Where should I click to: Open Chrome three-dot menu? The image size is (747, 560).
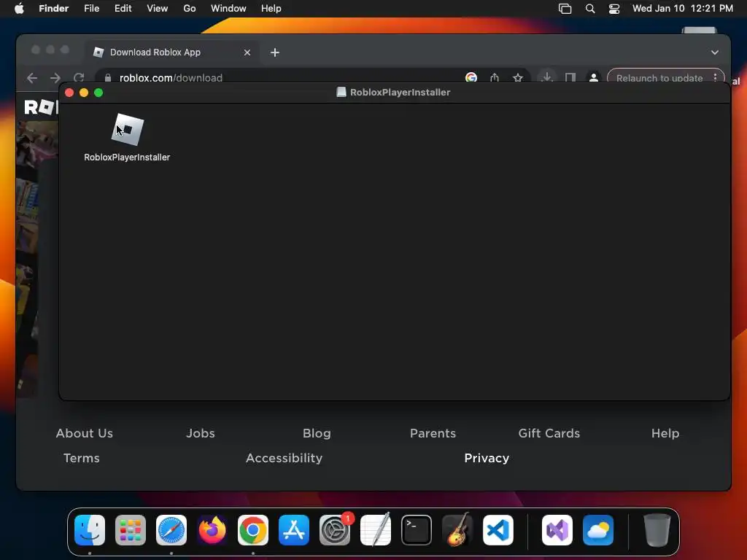tap(716, 77)
